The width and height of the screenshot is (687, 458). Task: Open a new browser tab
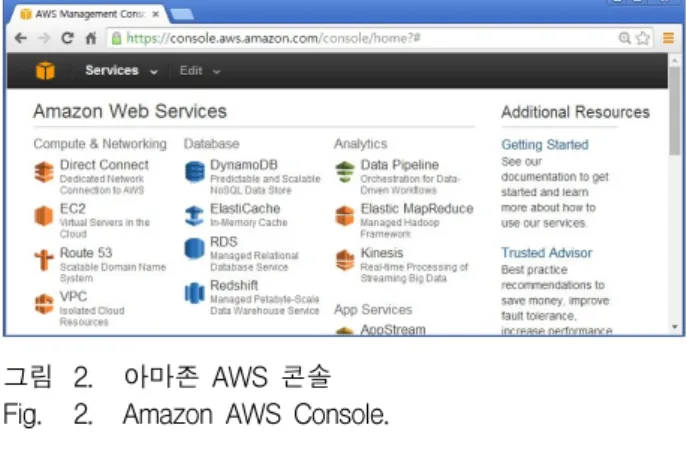182,14
